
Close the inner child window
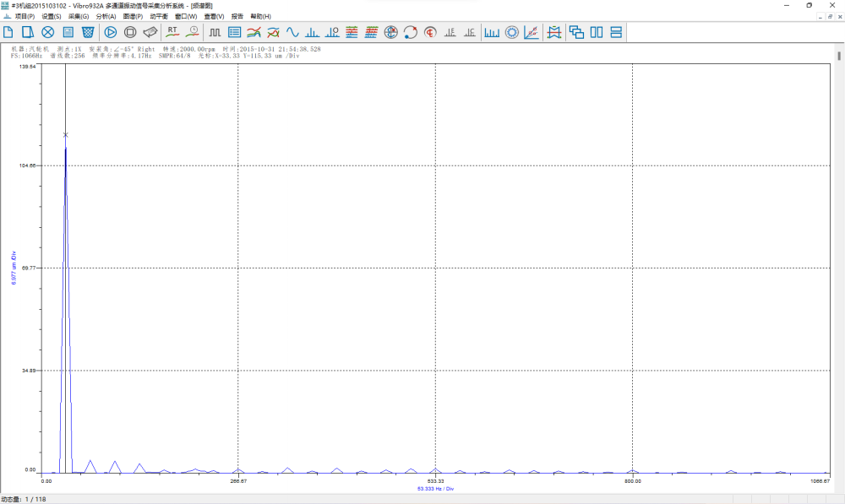[x=840, y=17]
